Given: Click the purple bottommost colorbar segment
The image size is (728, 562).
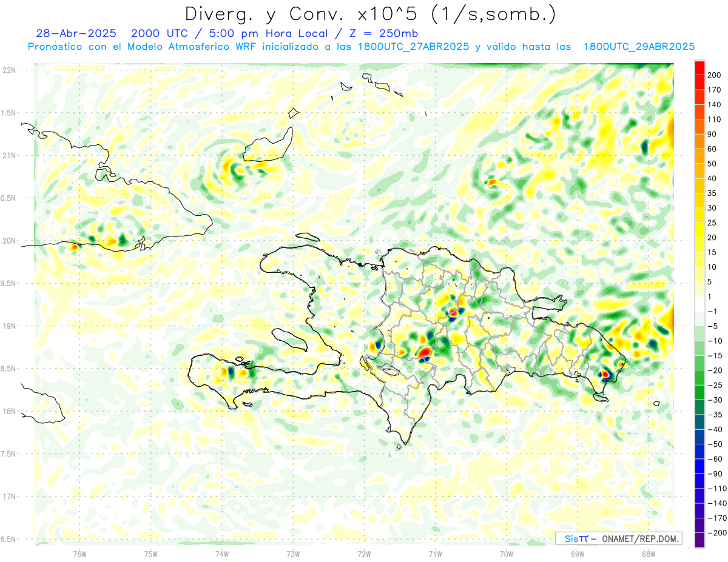Looking at the screenshot, I should click(699, 540).
